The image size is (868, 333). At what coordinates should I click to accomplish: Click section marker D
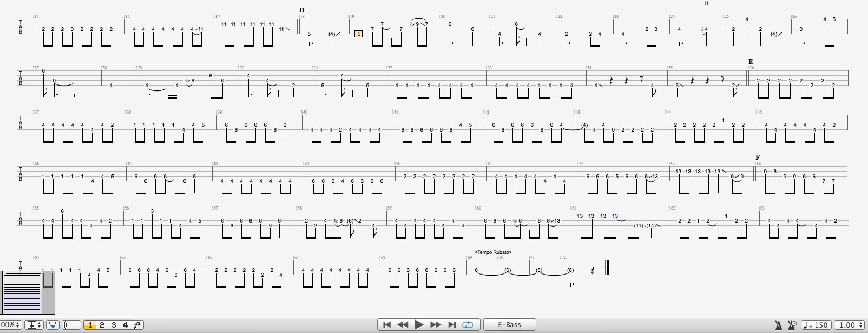coord(301,10)
